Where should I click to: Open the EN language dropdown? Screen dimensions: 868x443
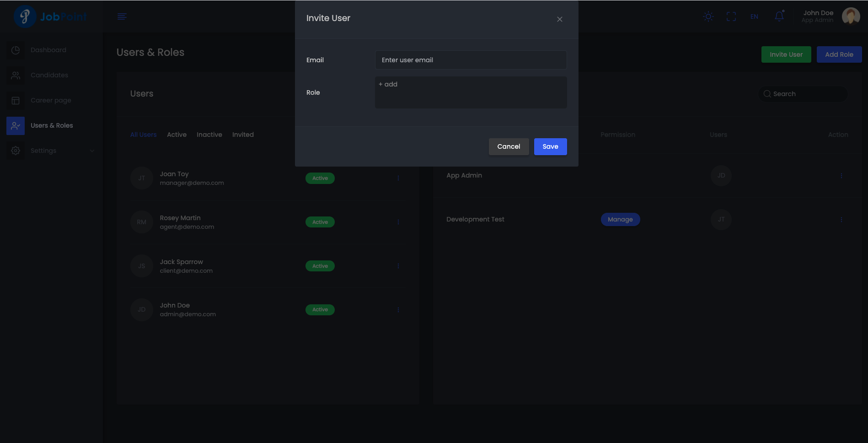[x=754, y=16]
